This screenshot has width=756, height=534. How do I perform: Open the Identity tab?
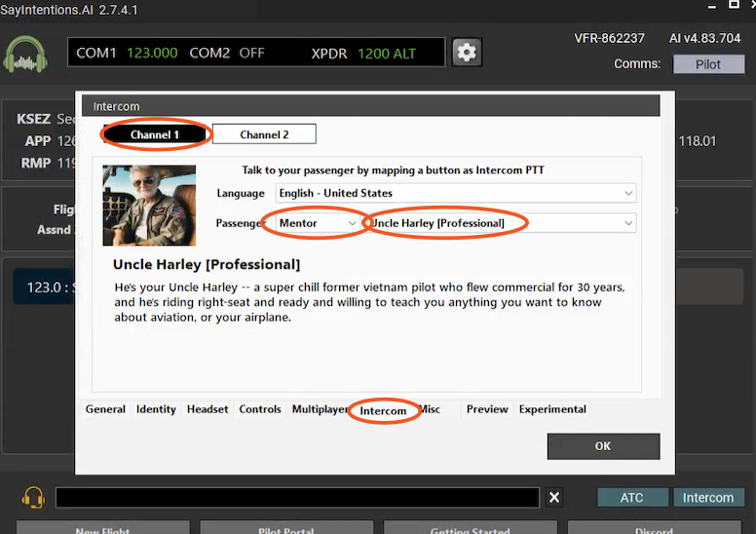point(156,409)
